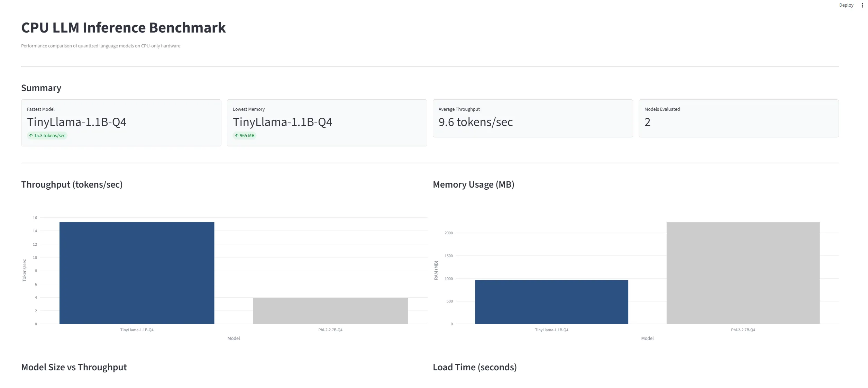Click the Phi-2-2.7B-Q4 axis label under Memory chart
868x388 pixels.
(x=743, y=330)
